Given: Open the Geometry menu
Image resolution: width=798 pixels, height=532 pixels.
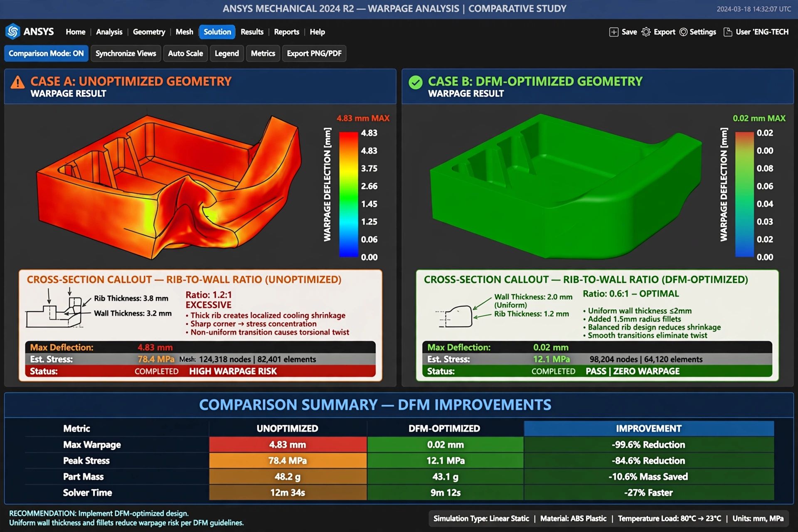Looking at the screenshot, I should coord(149,32).
